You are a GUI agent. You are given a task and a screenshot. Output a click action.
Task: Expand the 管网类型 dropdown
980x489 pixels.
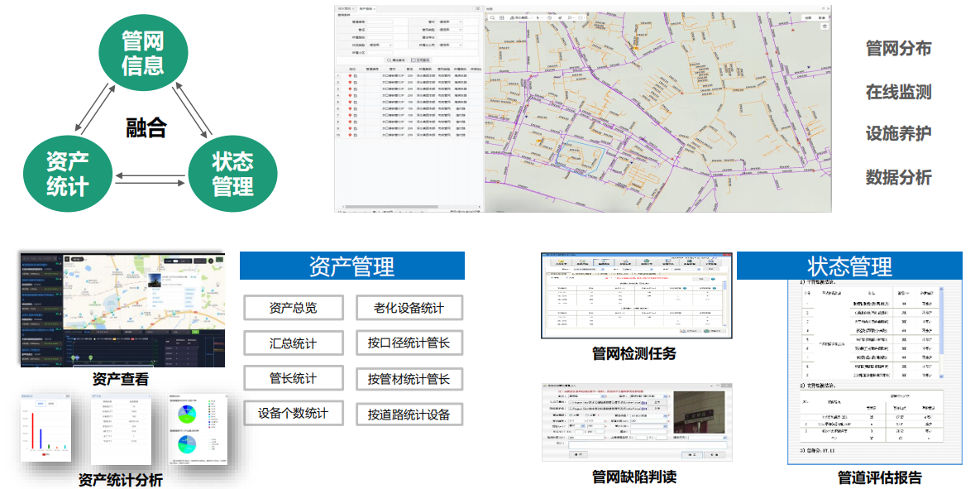coord(450,29)
